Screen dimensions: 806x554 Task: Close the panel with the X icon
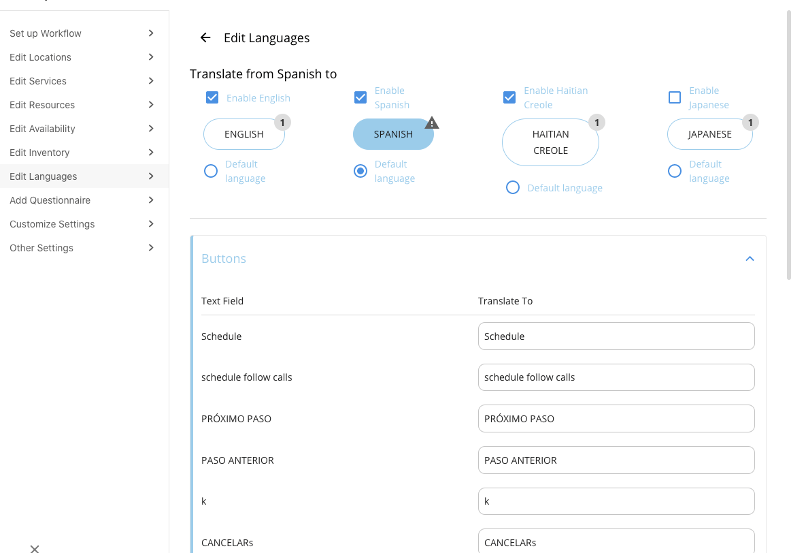coord(34,549)
